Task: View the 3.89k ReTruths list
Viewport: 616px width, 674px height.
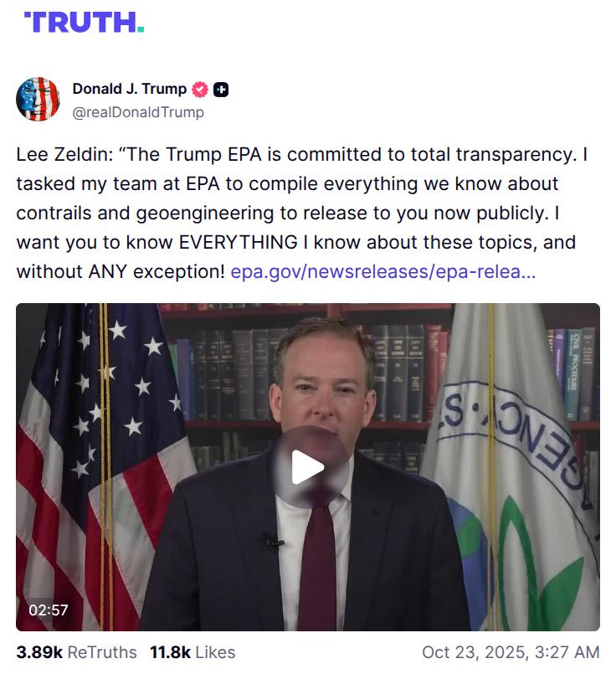Action: pyautogui.click(x=74, y=652)
